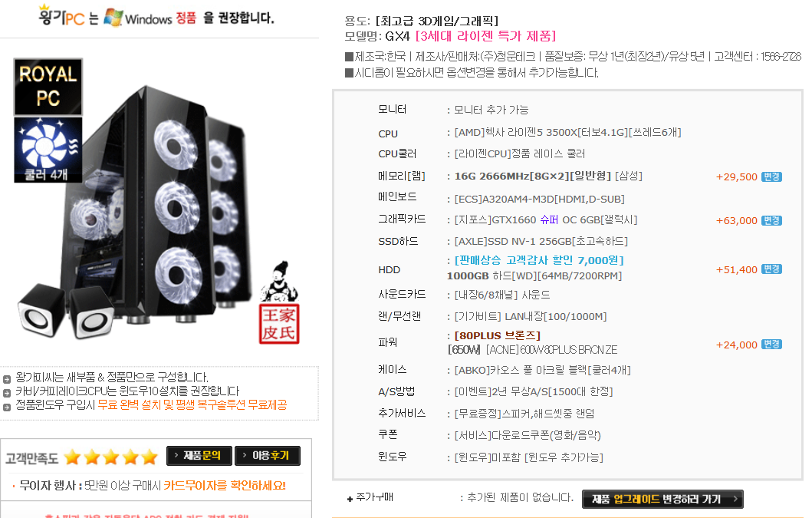The height and width of the screenshot is (518, 812).
Task: Click the speaker pair image
Action: [66, 311]
